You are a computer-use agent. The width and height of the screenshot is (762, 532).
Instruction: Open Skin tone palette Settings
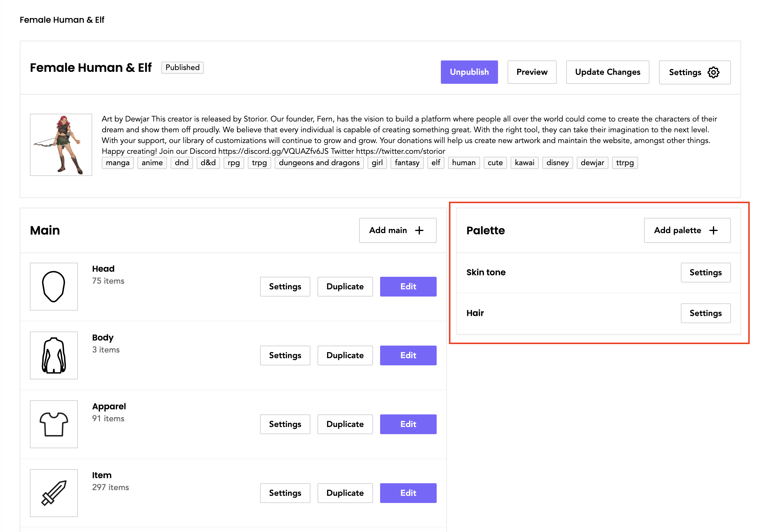click(705, 273)
